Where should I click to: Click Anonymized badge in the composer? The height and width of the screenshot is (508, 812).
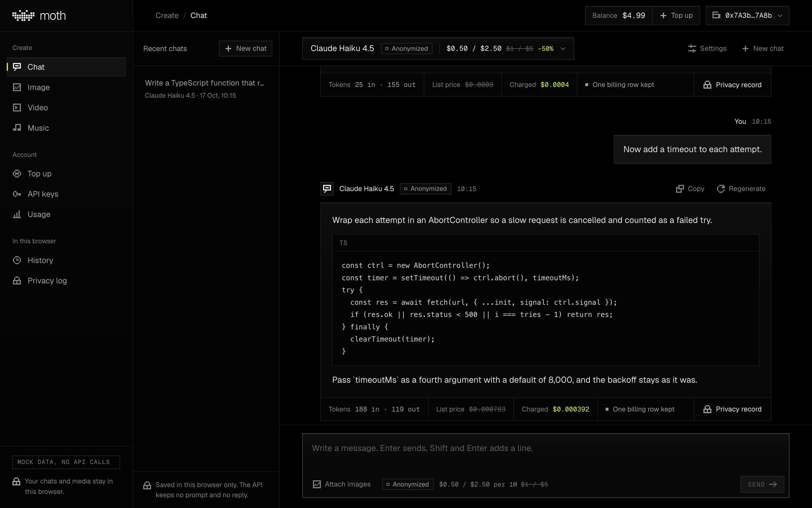[x=408, y=484]
